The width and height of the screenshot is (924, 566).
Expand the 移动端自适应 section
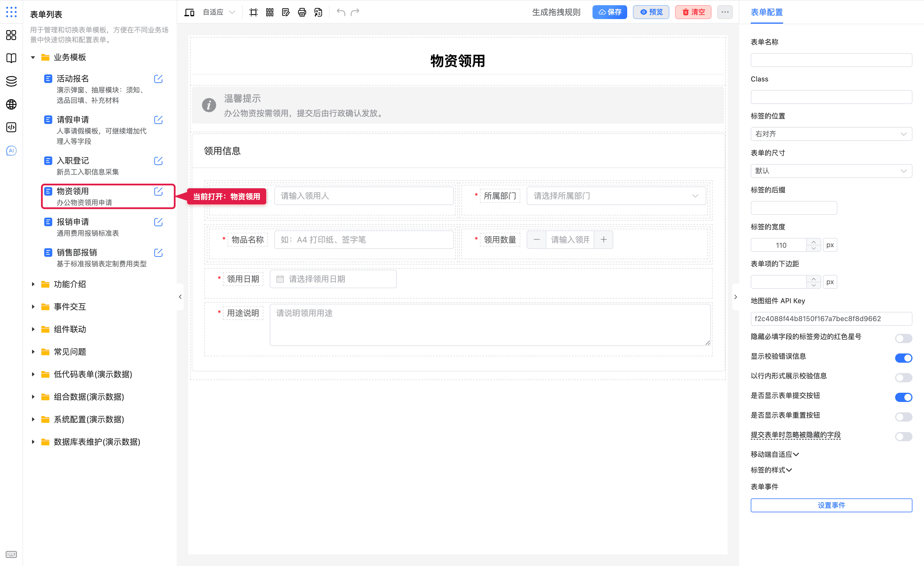pos(775,455)
